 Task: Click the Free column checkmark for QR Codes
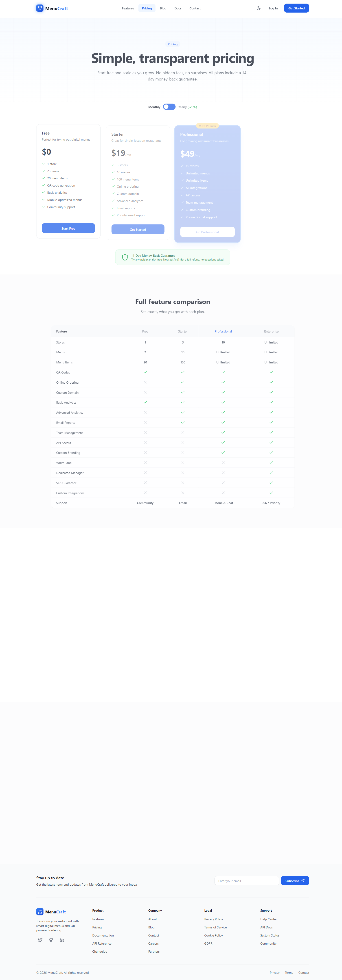pyautogui.click(x=145, y=372)
